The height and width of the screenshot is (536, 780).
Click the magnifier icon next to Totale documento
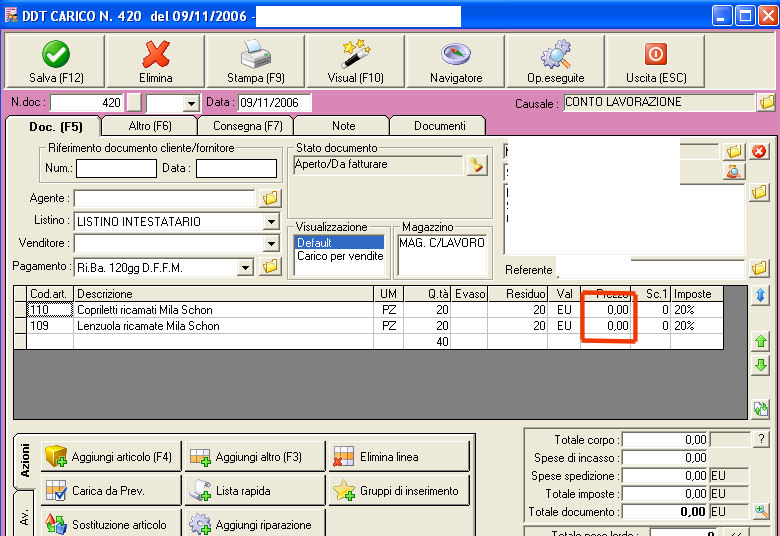pyautogui.click(x=761, y=511)
